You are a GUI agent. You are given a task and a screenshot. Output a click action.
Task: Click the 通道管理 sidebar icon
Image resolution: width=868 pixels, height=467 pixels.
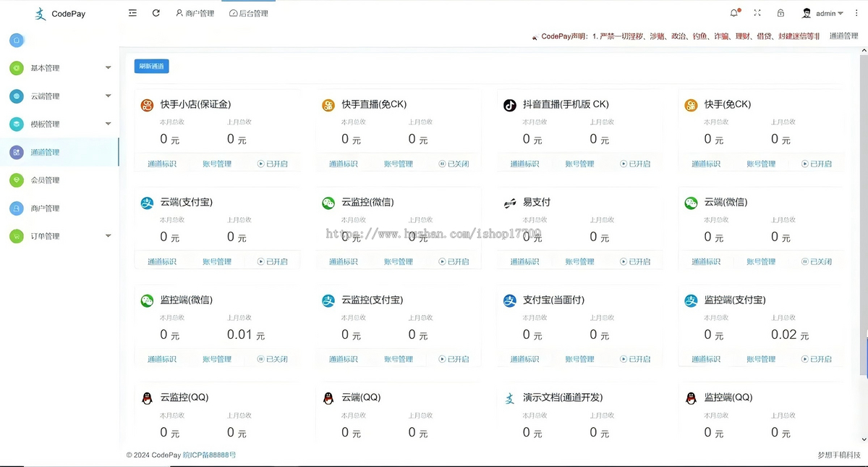[x=17, y=152]
